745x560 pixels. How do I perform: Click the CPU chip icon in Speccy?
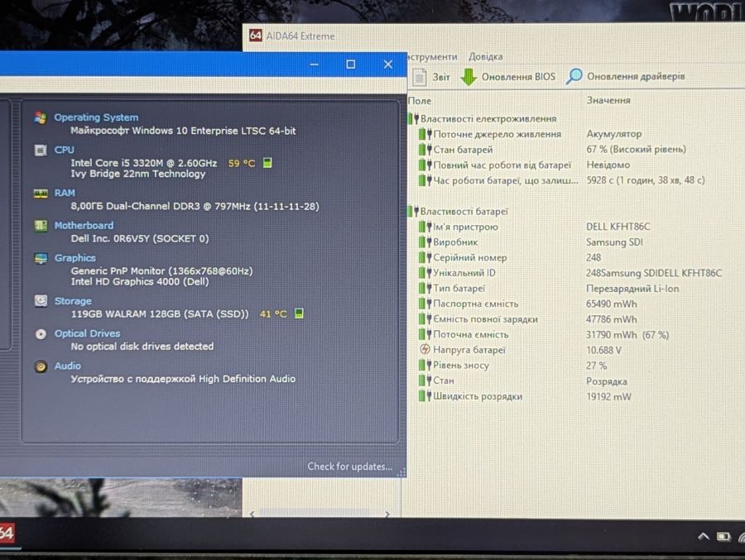[x=41, y=150]
